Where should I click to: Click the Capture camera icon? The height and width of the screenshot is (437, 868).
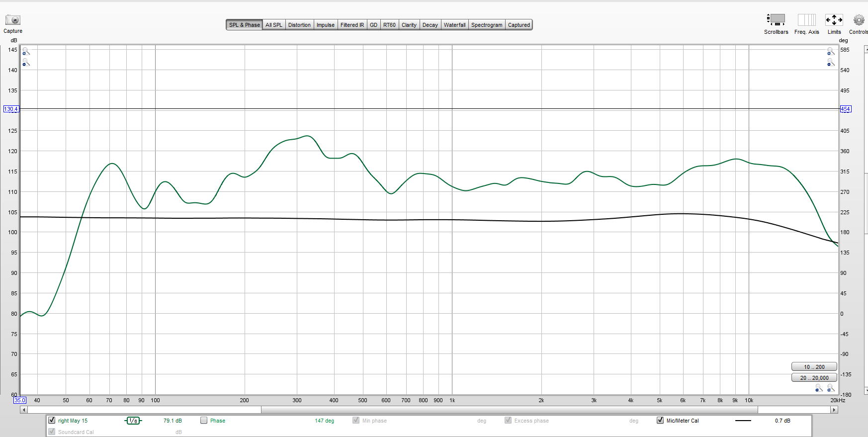[12, 20]
